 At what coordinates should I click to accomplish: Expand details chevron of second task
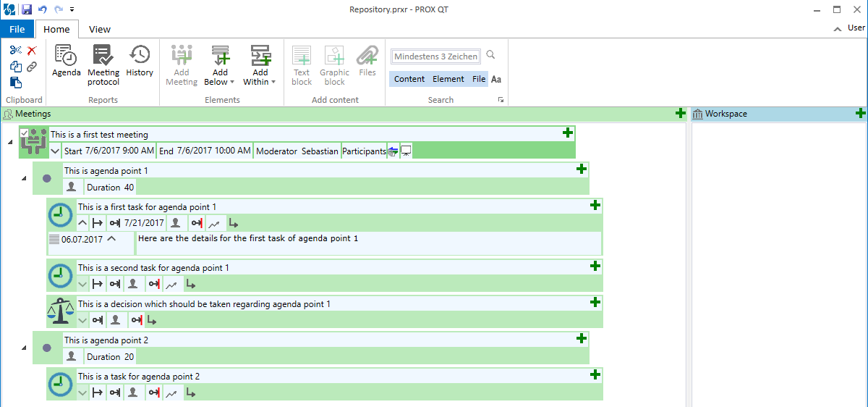pos(82,284)
